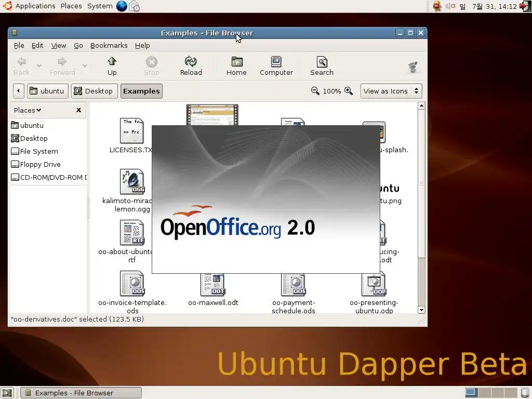Open View as Icons combo box

391,91
